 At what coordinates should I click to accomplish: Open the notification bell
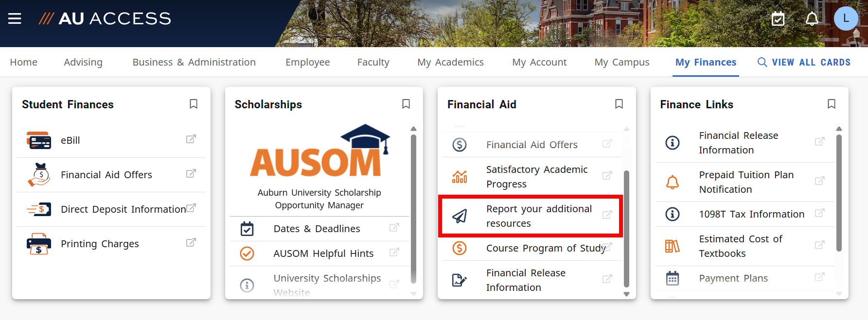click(811, 18)
